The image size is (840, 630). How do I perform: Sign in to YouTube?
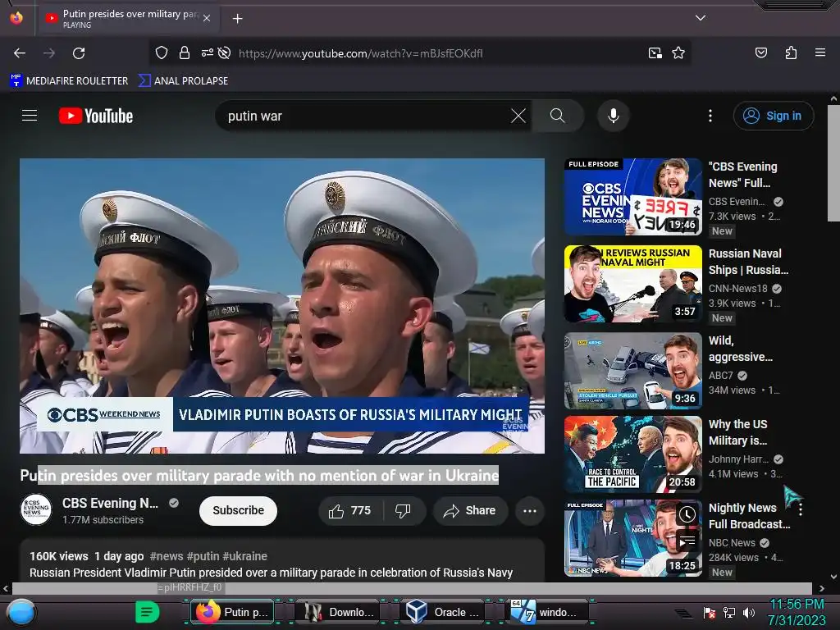(x=773, y=116)
